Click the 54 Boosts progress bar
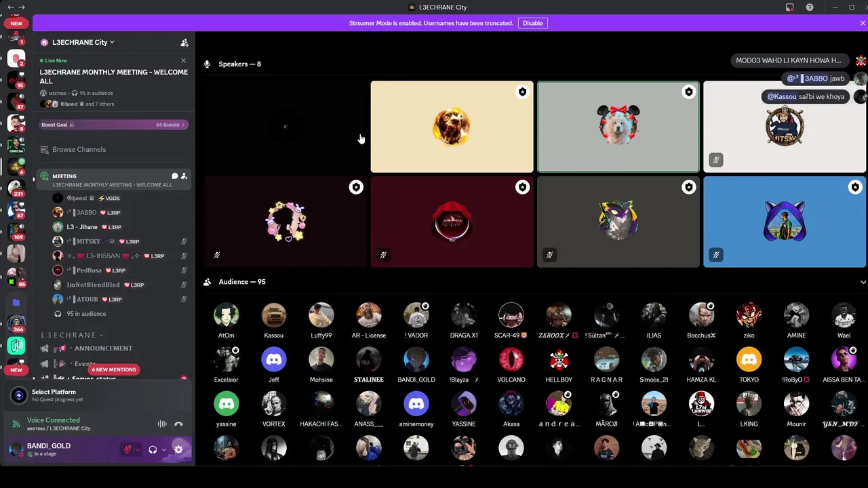 click(113, 125)
